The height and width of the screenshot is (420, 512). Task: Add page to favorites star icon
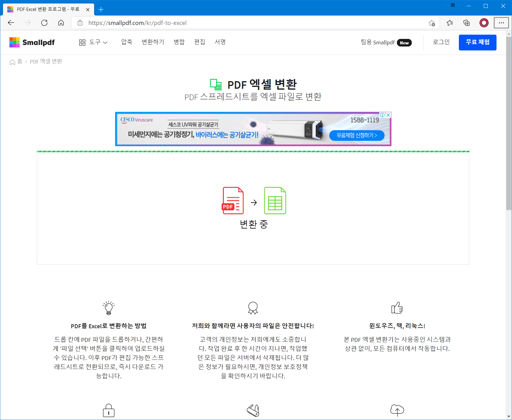coord(432,23)
